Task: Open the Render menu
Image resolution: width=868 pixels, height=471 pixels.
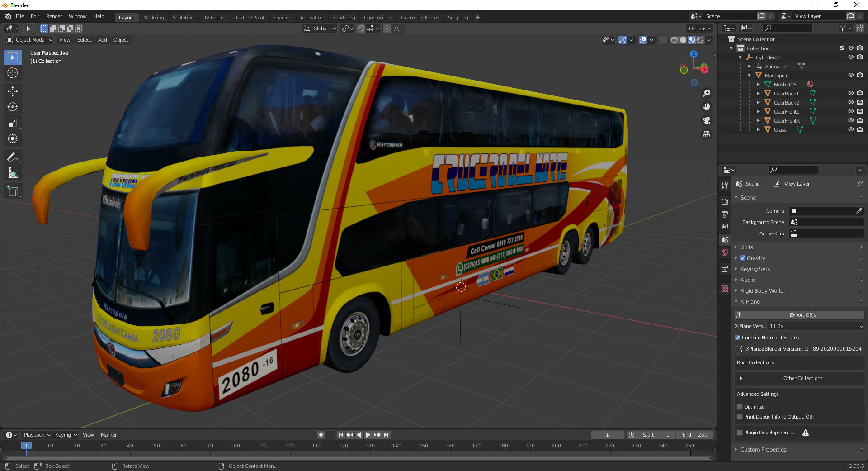Action: 54,16
